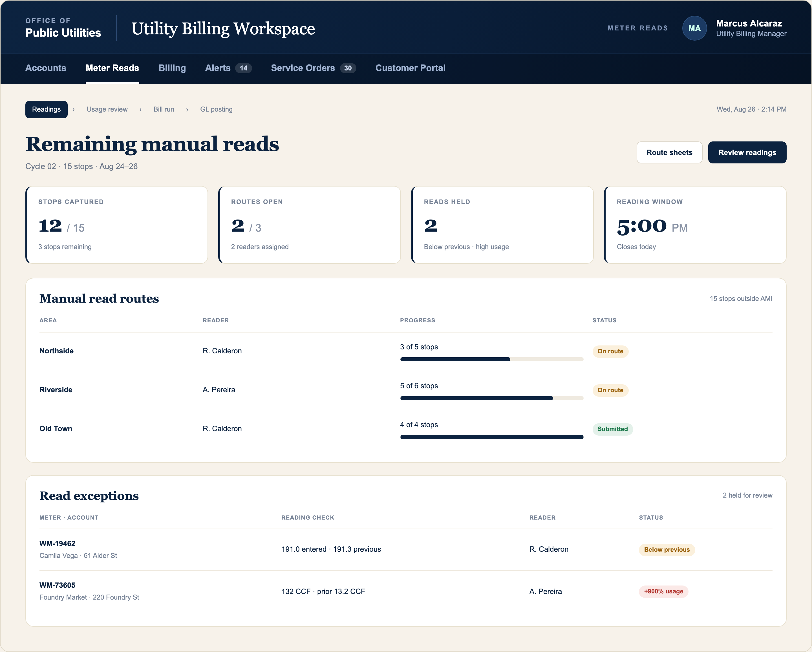This screenshot has height=652, width=812.
Task: Click Riverside On route status badge
Action: [x=610, y=390]
